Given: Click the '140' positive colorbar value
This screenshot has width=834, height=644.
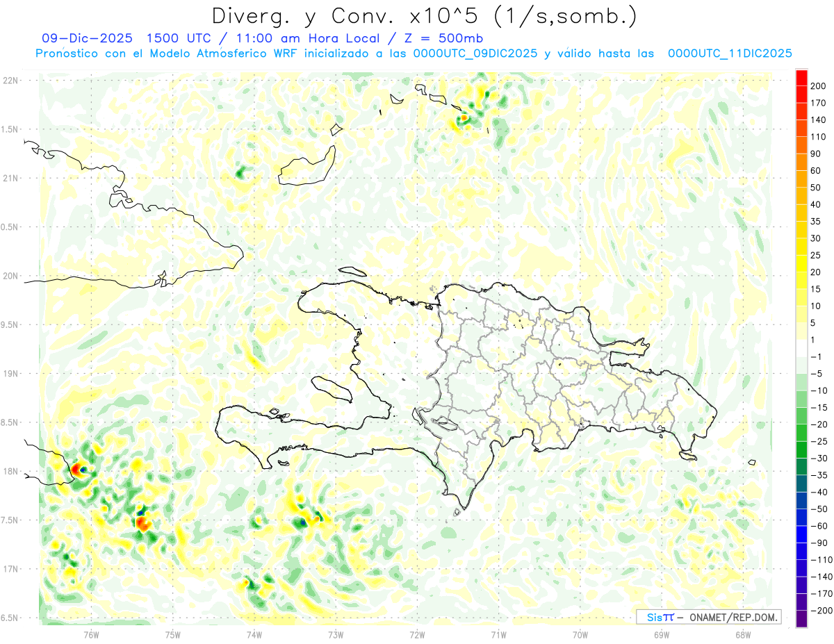Looking at the screenshot, I should [819, 119].
